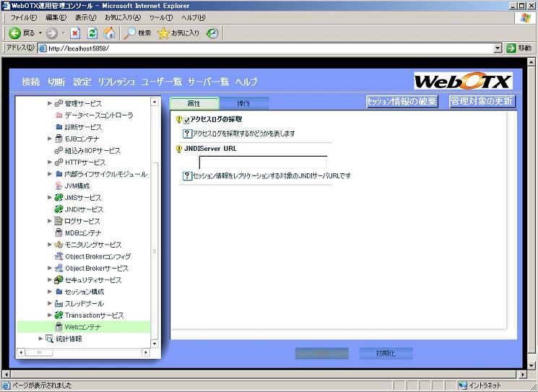Screen dimensions: 538x392
Task: Open the お気に入り(A) menu in the IE menu bar
Action: coord(122,17)
